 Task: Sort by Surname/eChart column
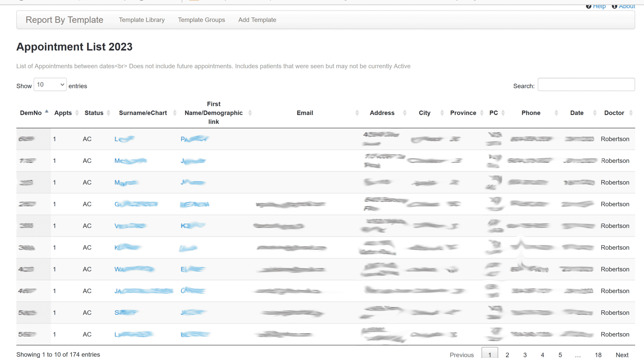(175, 113)
